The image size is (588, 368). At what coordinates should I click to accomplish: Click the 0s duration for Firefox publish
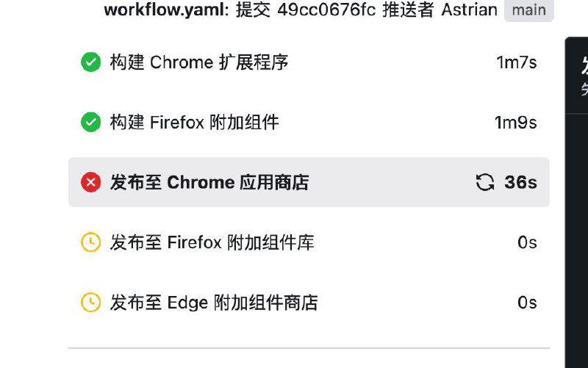[527, 242]
